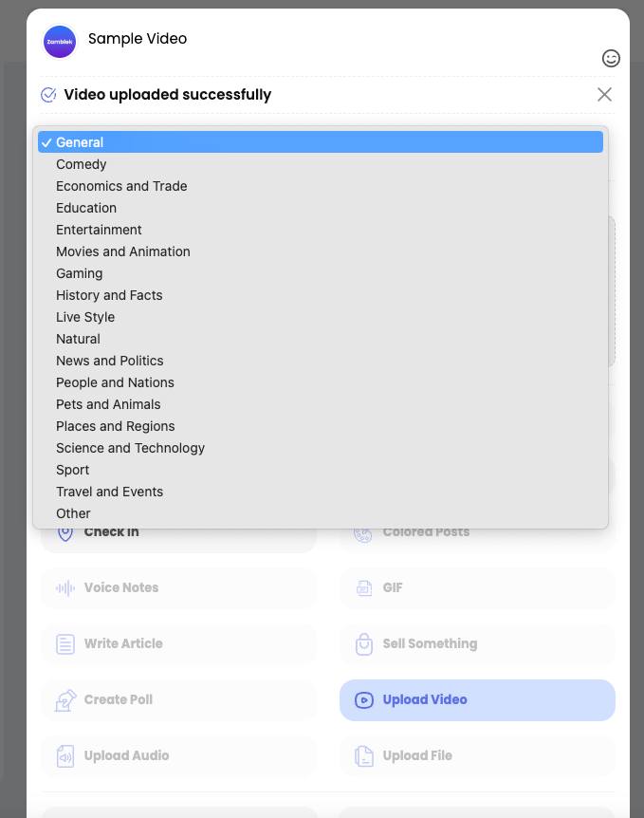Select the Upload Video option
Image resolution: width=644 pixels, height=818 pixels.
(x=477, y=700)
